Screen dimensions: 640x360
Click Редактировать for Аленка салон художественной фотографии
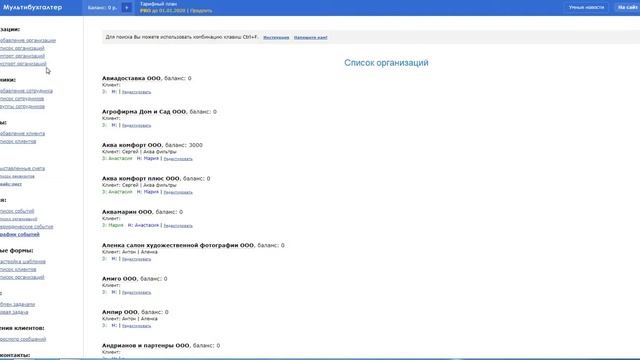tap(136, 259)
